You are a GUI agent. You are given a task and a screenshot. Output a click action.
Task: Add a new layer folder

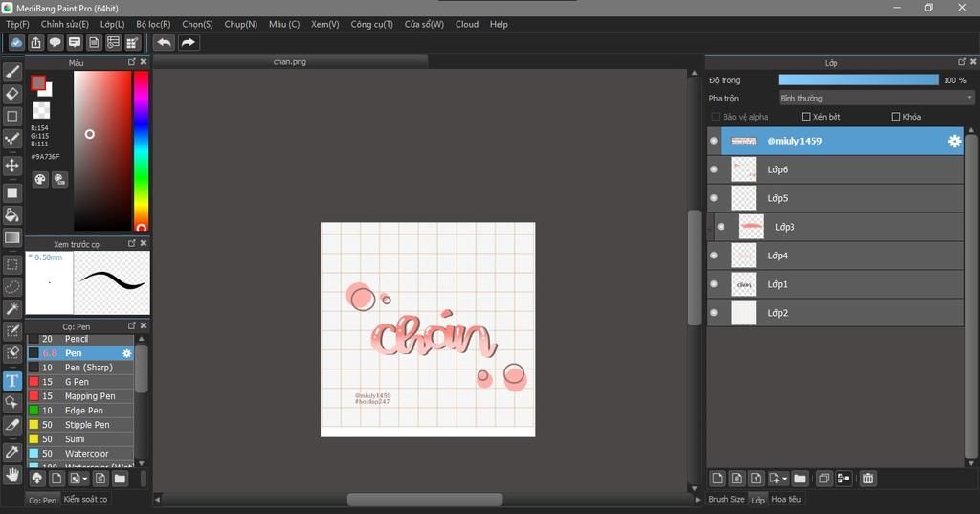(800, 479)
